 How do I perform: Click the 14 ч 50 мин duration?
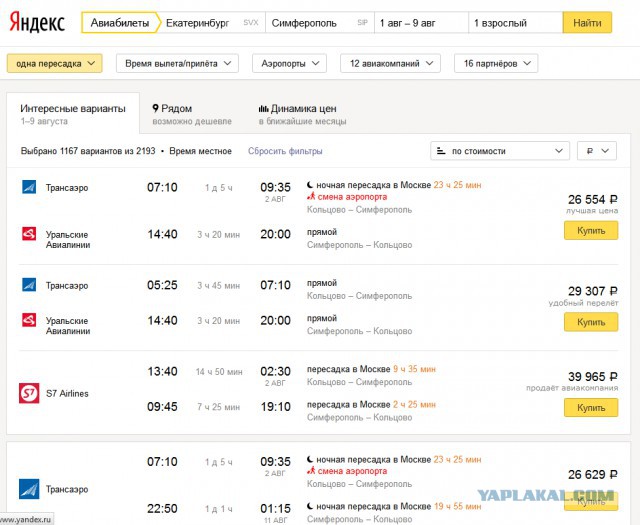click(x=219, y=372)
